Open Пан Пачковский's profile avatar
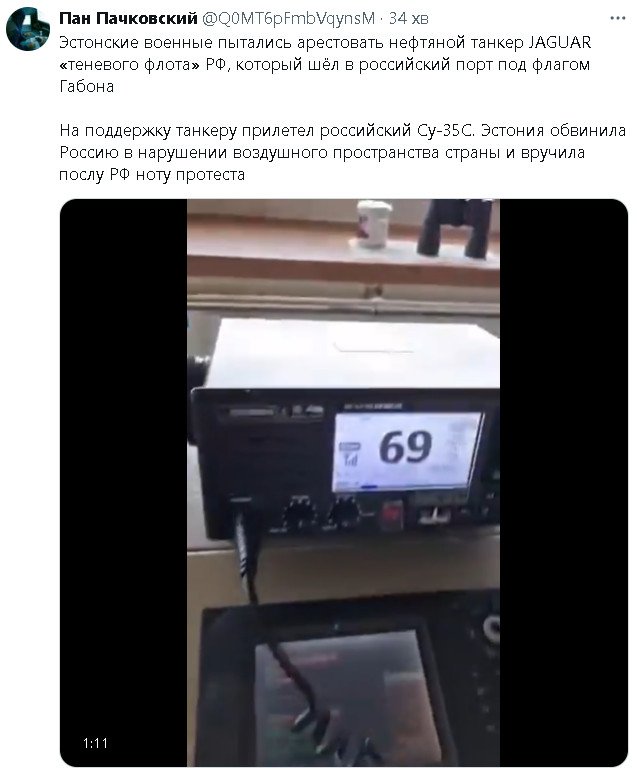This screenshot has height=775, width=637. [28, 29]
